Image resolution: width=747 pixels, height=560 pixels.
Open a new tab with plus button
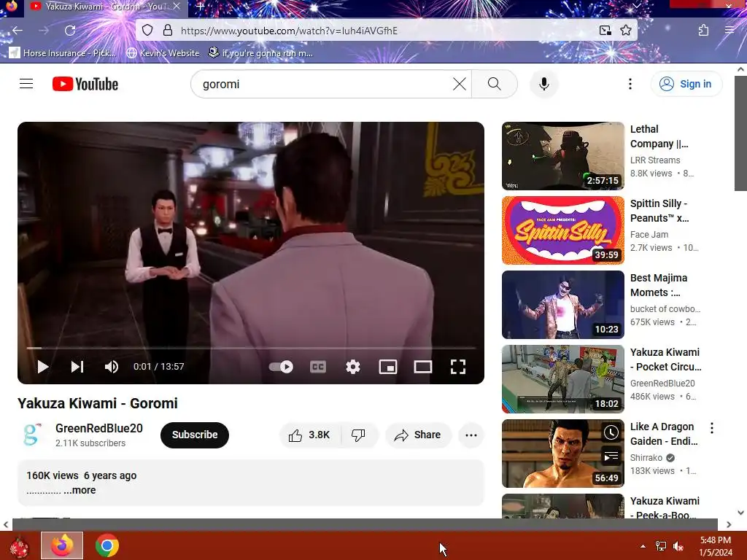(x=200, y=7)
